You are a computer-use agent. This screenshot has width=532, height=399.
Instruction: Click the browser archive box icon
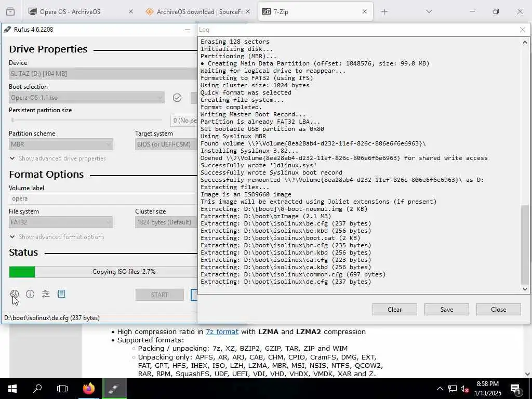tap(10, 11)
